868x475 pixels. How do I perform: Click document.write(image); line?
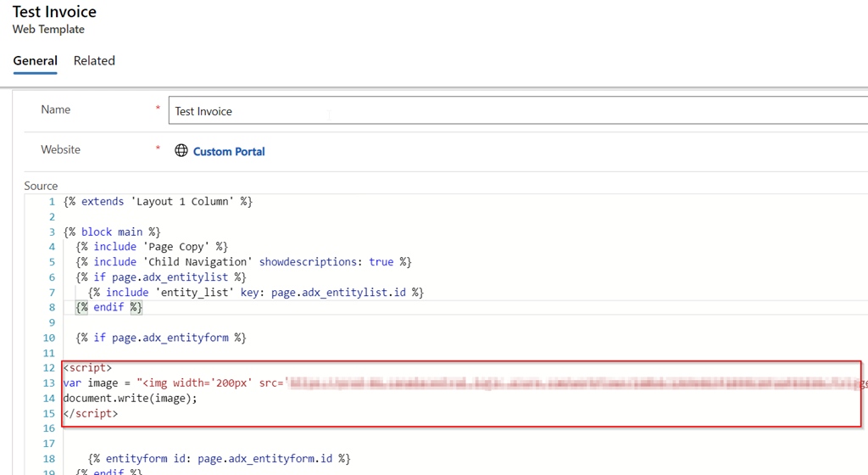pos(130,398)
